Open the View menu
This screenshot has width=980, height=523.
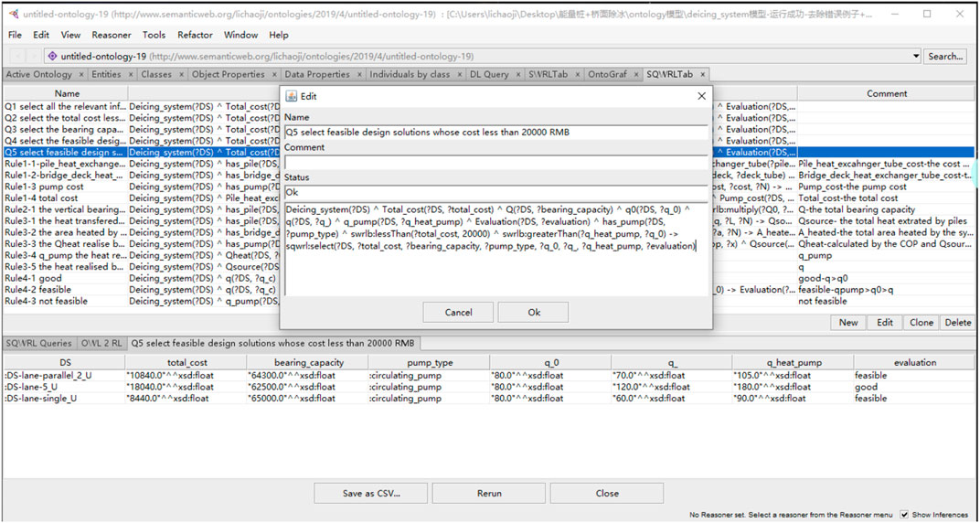(70, 35)
